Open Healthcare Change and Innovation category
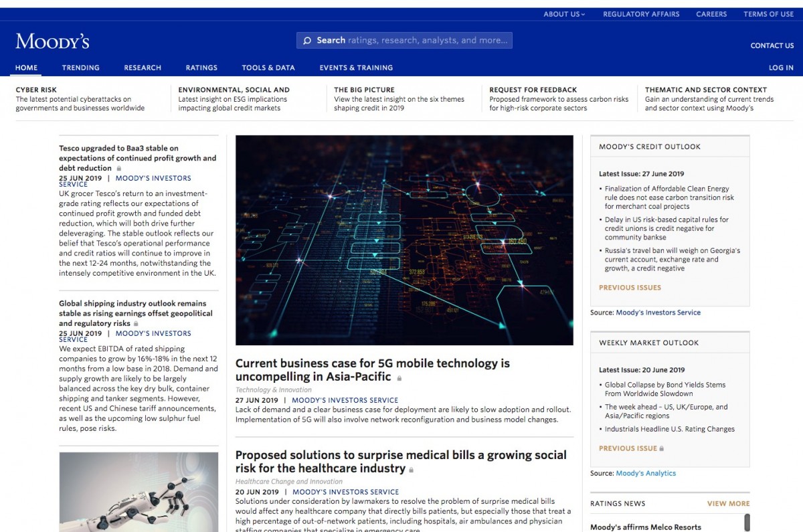Image resolution: width=803 pixels, height=532 pixels. coord(288,481)
